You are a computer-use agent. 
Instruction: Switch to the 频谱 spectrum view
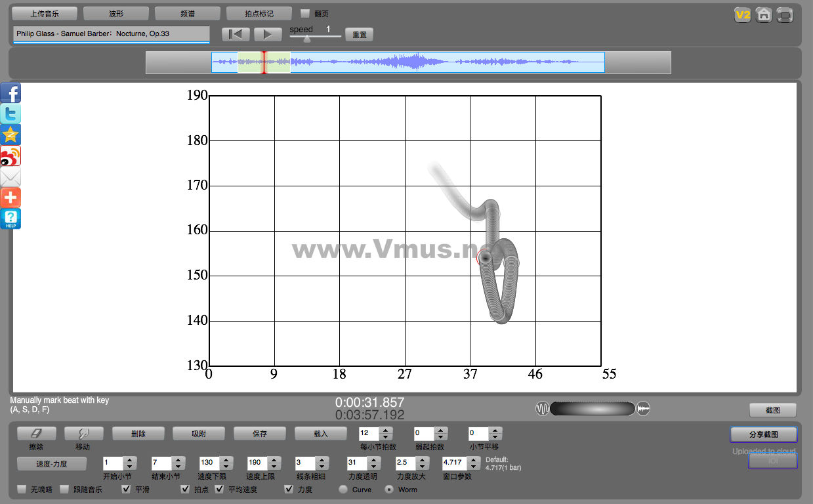[187, 13]
